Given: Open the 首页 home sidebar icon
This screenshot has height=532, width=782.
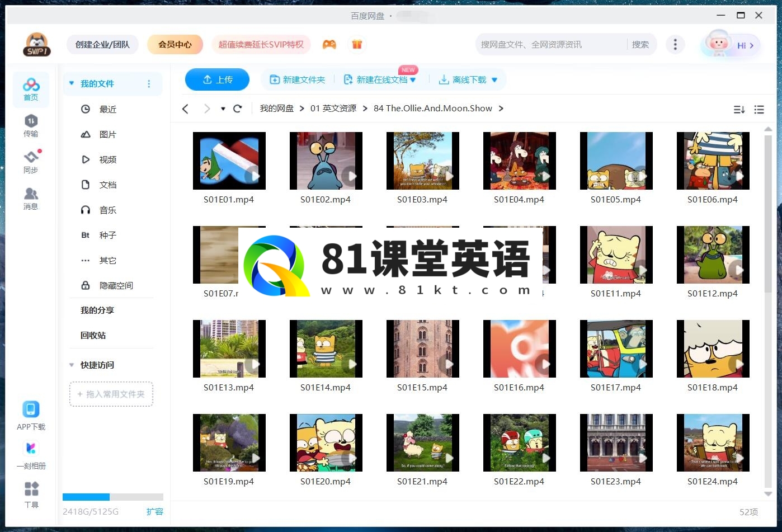Looking at the screenshot, I should coord(31,90).
